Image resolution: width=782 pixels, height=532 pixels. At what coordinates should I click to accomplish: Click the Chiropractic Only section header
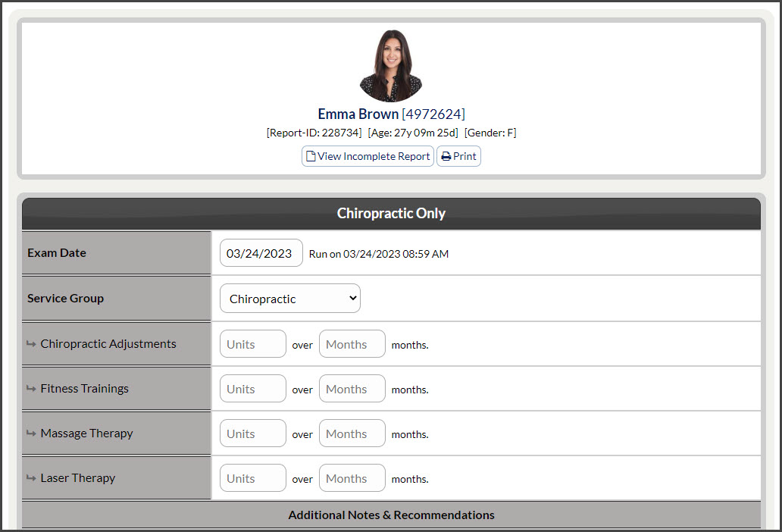392,214
